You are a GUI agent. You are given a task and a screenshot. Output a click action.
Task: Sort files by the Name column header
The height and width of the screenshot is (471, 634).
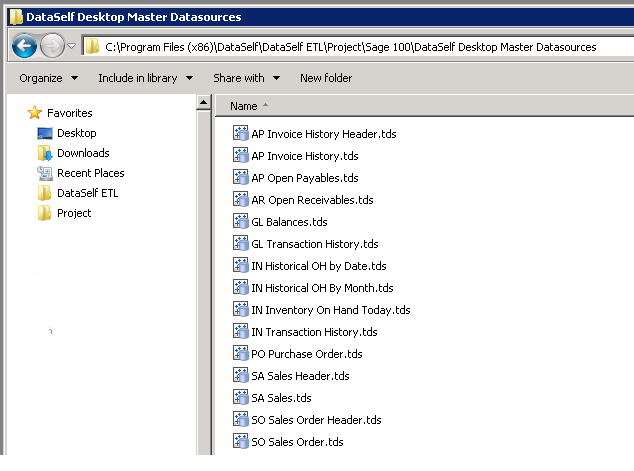(244, 106)
